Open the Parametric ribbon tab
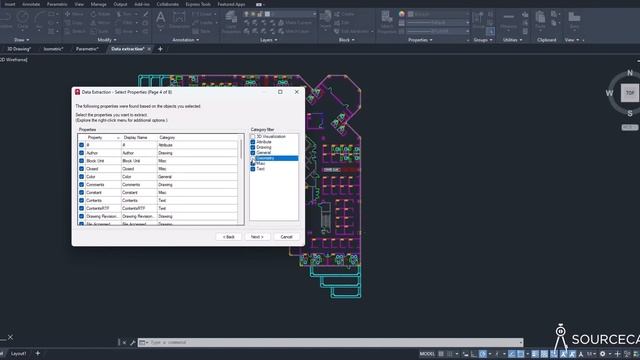The image size is (640, 360). (x=57, y=4)
